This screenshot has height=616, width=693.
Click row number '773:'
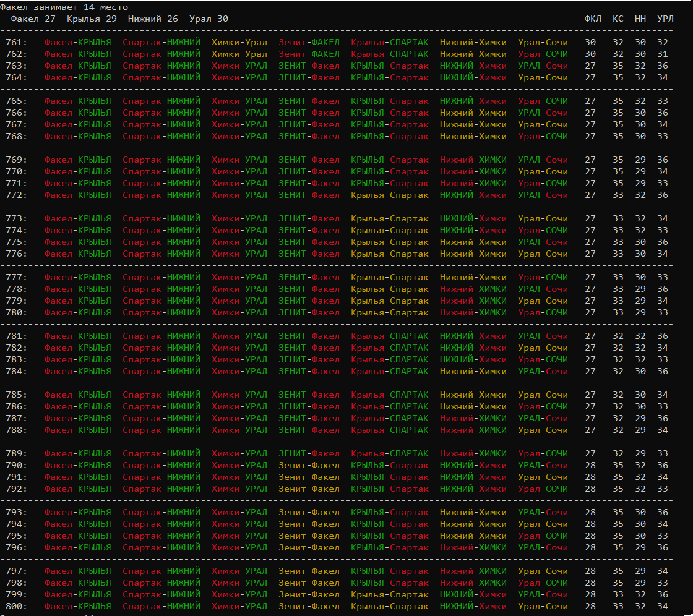click(x=16, y=219)
